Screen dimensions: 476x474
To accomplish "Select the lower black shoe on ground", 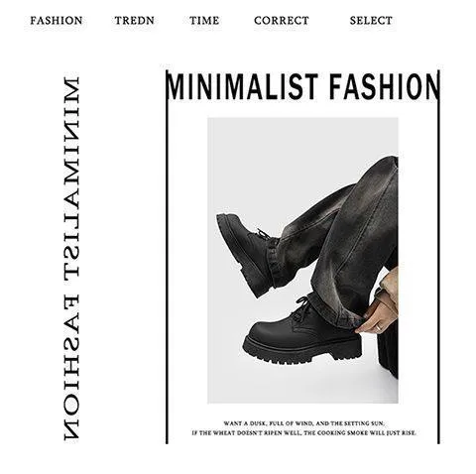I will [301, 332].
